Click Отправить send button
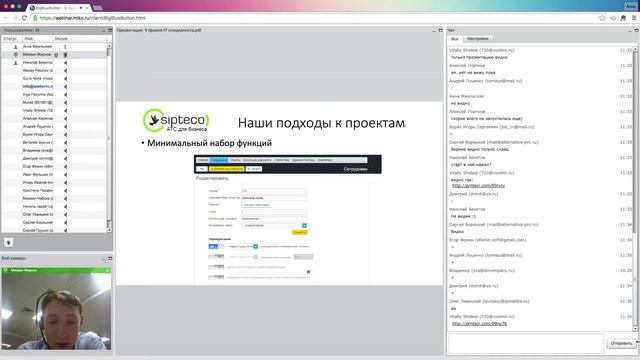 point(621,343)
